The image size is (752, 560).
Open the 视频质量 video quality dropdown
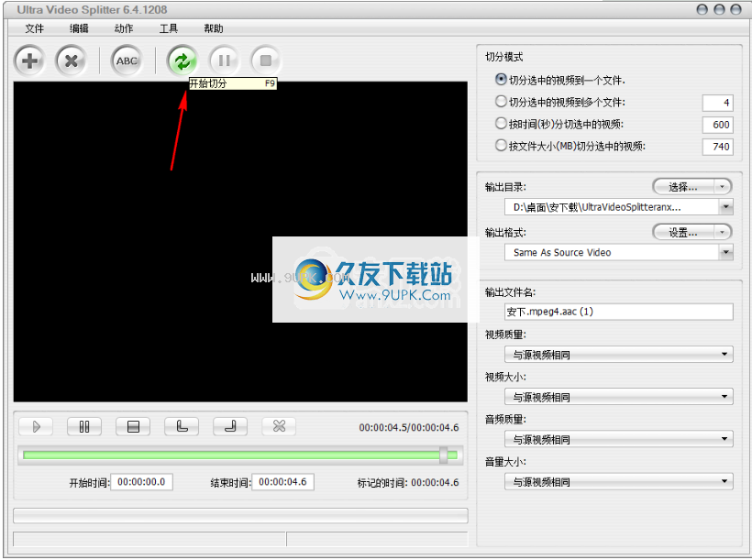[x=619, y=355]
